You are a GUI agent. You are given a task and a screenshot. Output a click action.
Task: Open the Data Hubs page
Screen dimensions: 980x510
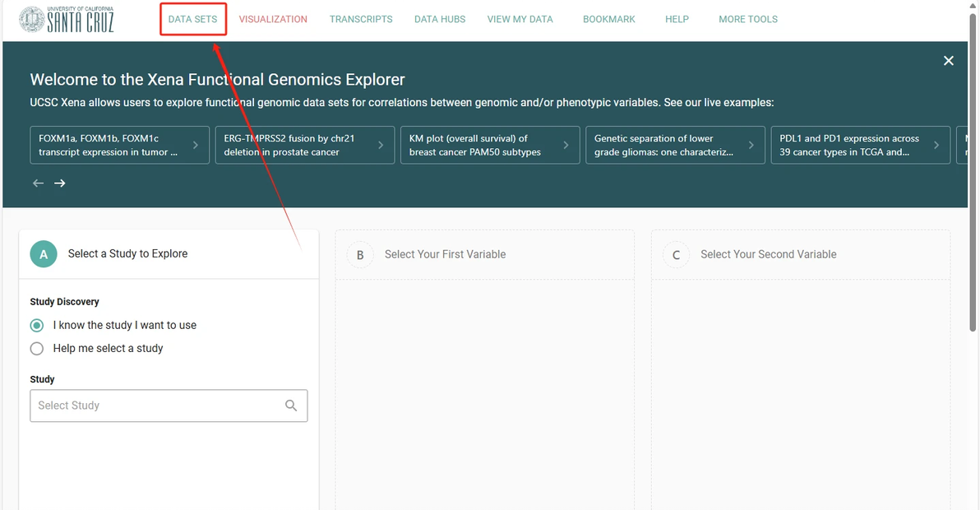(440, 19)
